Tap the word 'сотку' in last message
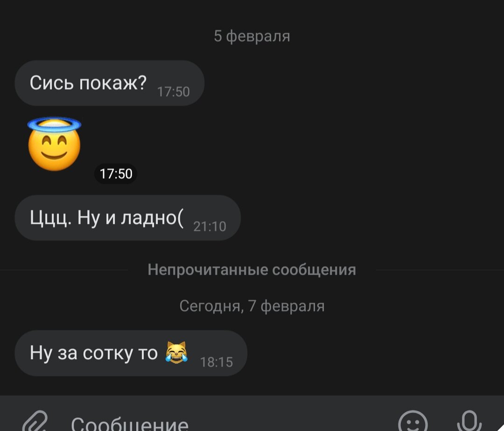This screenshot has width=504, height=431. [108, 353]
